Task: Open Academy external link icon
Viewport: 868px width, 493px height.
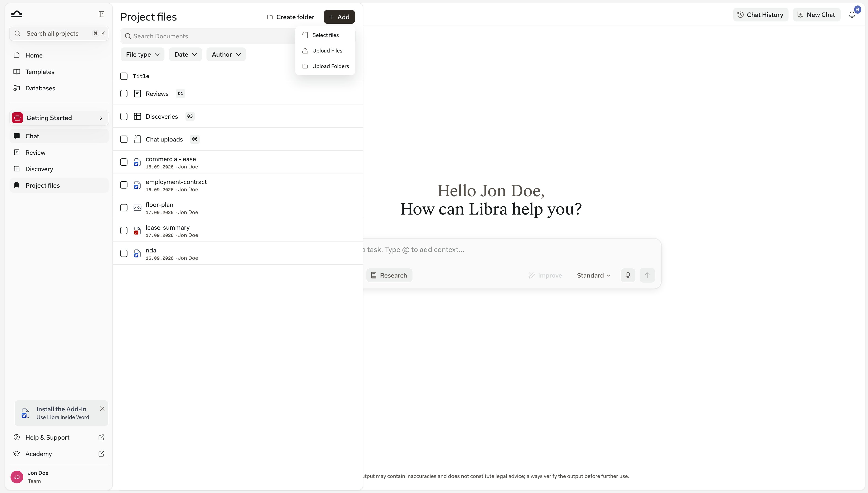Action: click(x=101, y=454)
